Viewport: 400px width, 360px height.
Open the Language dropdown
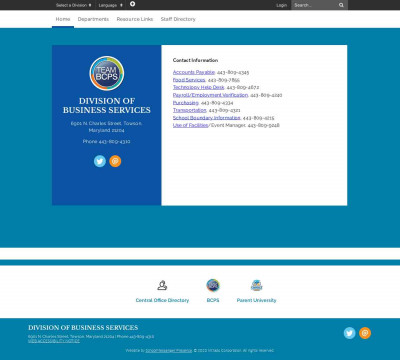110,5
